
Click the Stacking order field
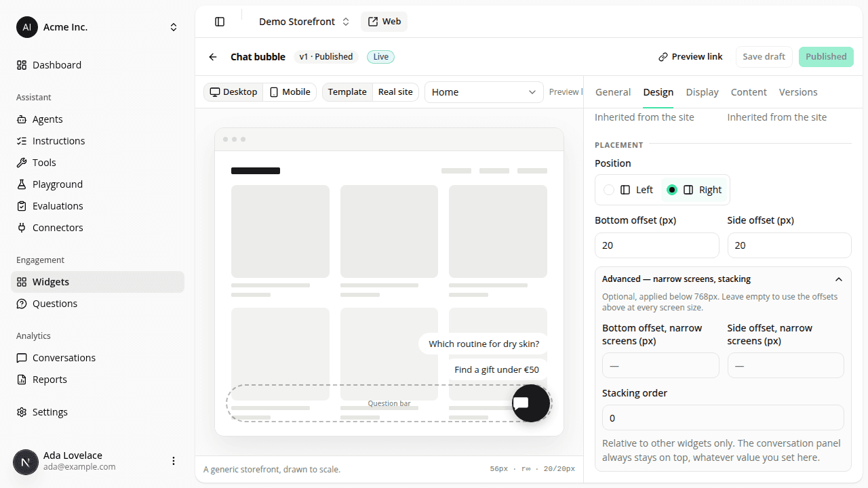click(723, 418)
